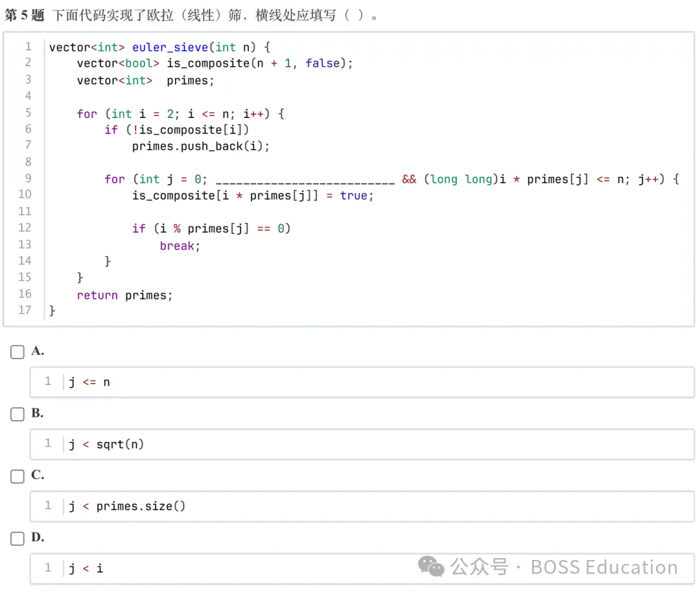Click the question title '第 5 题'

coord(25,15)
